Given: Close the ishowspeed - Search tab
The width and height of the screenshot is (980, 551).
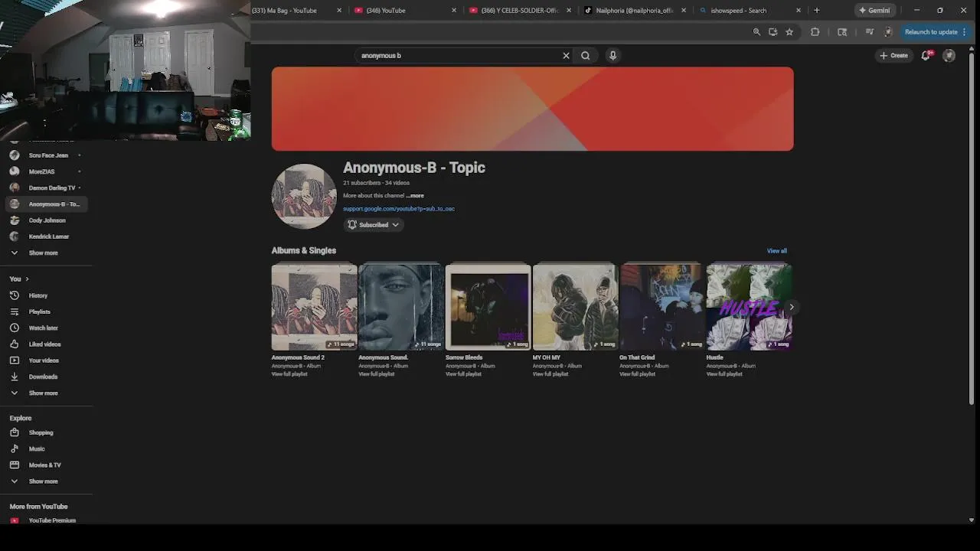Looking at the screenshot, I should [x=799, y=10].
